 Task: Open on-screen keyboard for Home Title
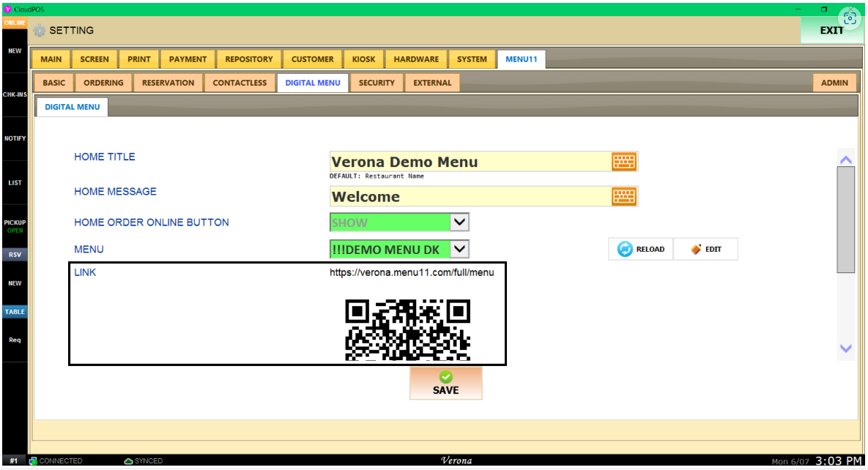[624, 162]
